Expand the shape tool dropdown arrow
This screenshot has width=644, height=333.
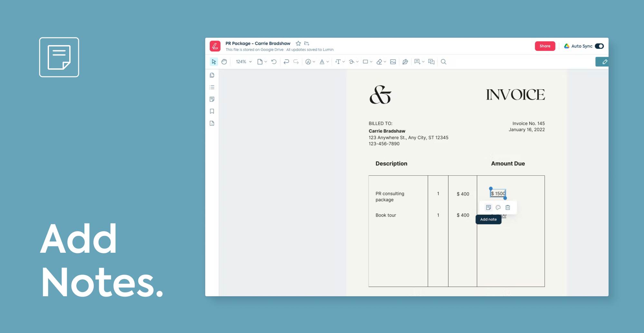(371, 62)
